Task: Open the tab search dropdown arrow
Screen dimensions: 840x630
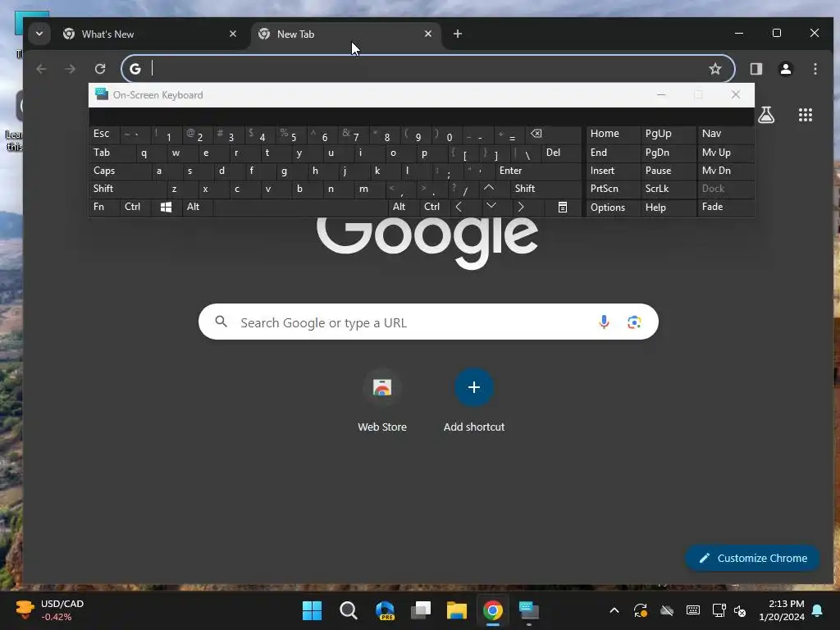Action: point(39,34)
